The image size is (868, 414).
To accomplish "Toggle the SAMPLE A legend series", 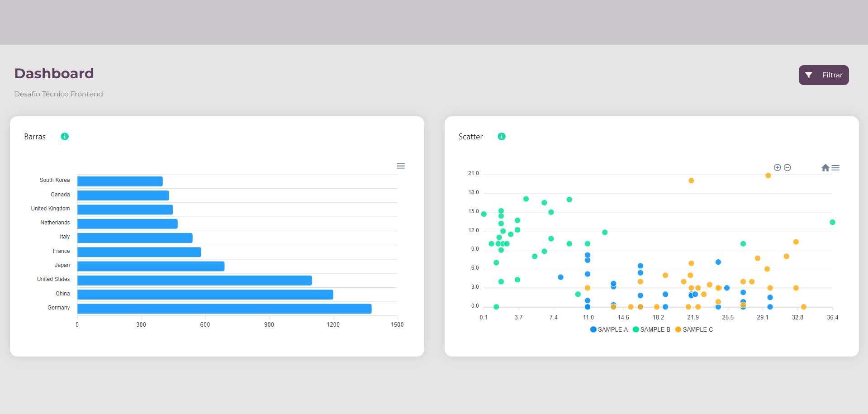I will tap(609, 329).
